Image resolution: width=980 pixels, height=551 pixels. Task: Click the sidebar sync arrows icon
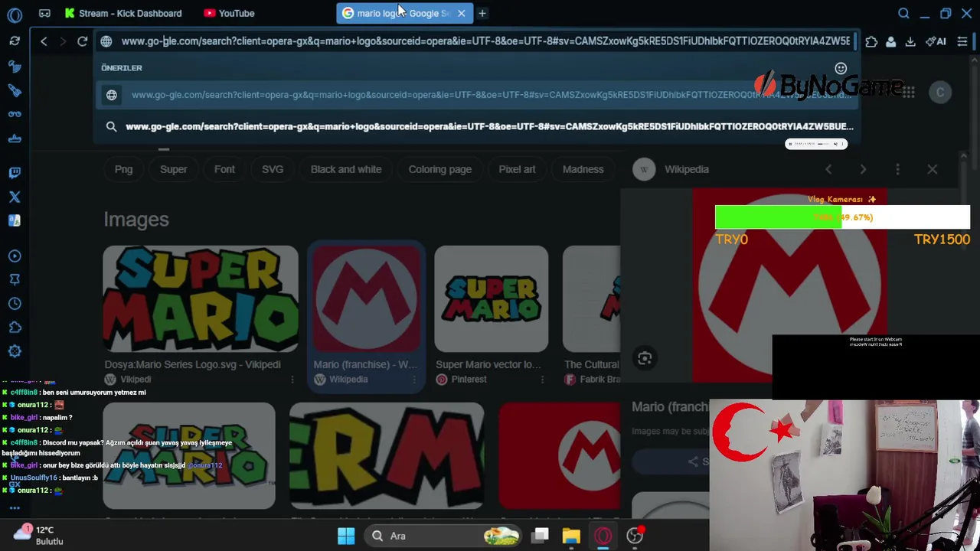coord(15,41)
